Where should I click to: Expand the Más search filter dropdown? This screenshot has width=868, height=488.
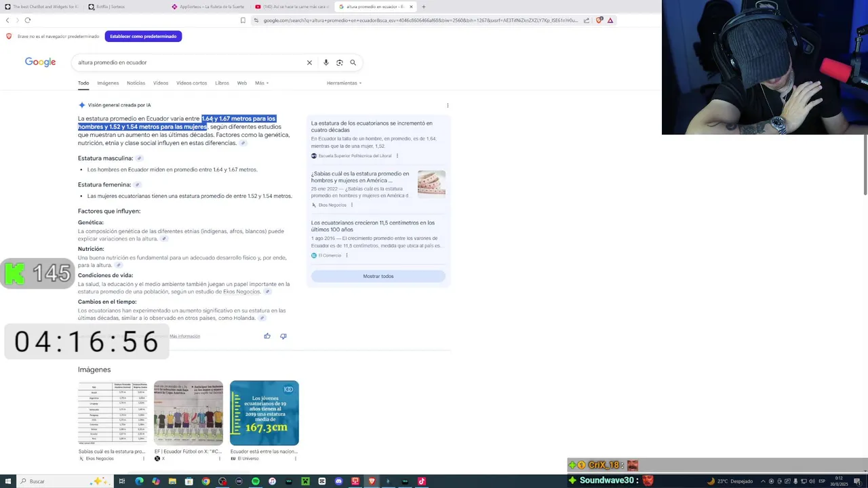262,83
